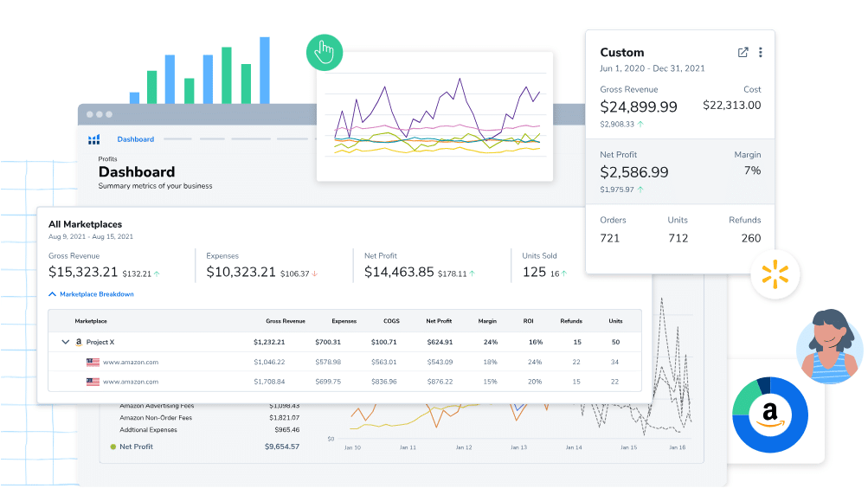The height and width of the screenshot is (495, 868).
Task: Click the Project X Gross Revenue $1,232.21
Action: tap(269, 342)
